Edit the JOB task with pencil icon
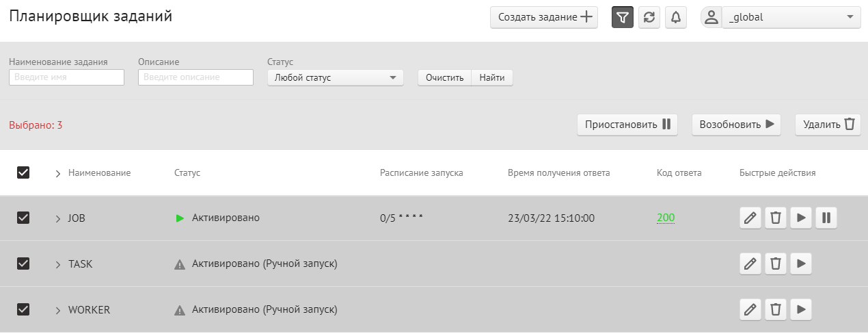This screenshot has height=334, width=868. tap(750, 218)
